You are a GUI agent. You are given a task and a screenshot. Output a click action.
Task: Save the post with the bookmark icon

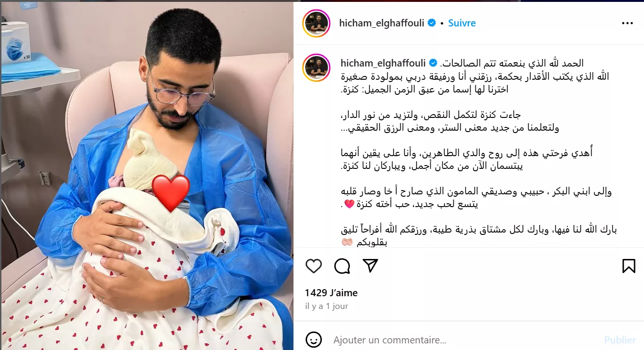pos(628,266)
